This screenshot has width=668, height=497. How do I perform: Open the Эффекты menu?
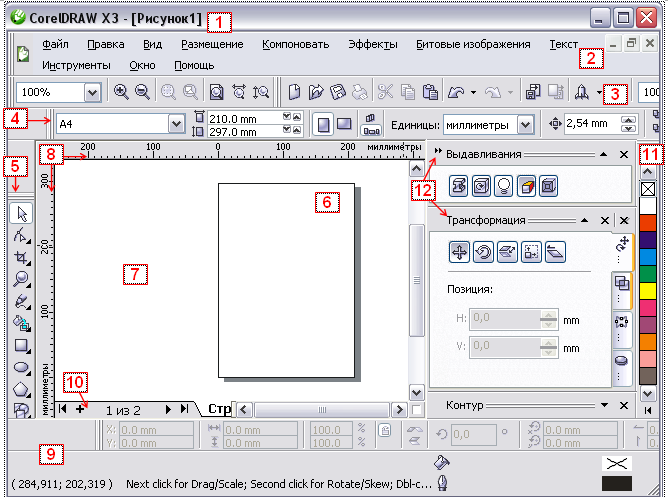click(373, 44)
